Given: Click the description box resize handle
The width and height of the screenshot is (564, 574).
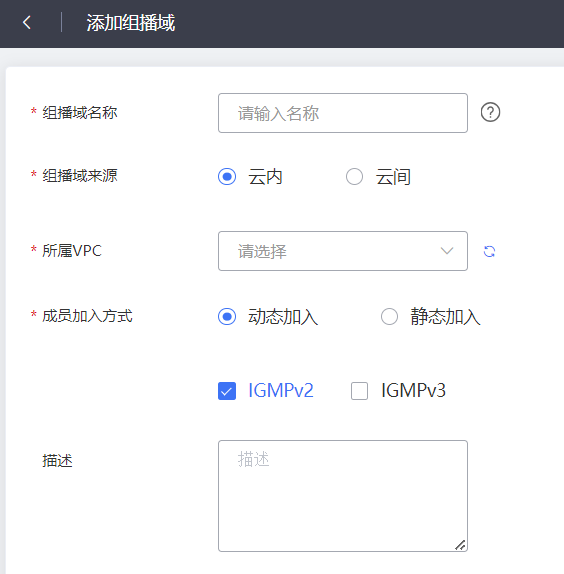Looking at the screenshot, I should coord(460,545).
